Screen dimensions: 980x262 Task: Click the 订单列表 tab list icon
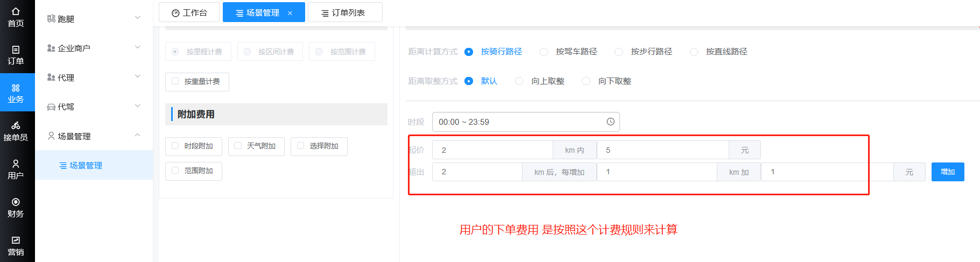coord(325,13)
